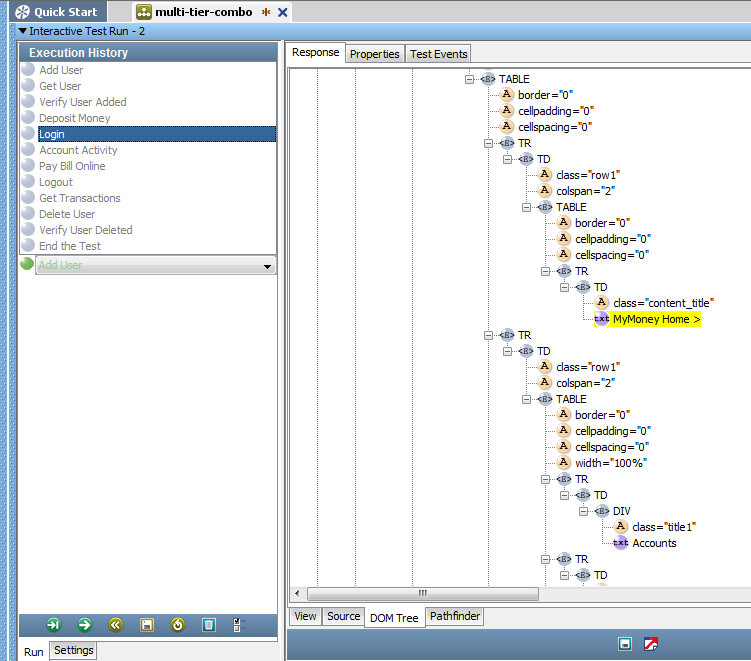Switch to the Settings tab
751x661 pixels.
point(73,651)
